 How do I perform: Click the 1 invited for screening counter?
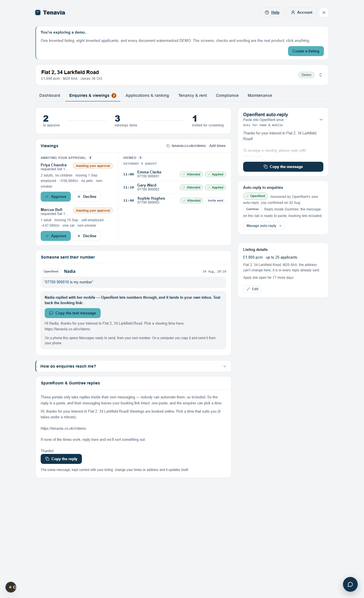tap(208, 121)
